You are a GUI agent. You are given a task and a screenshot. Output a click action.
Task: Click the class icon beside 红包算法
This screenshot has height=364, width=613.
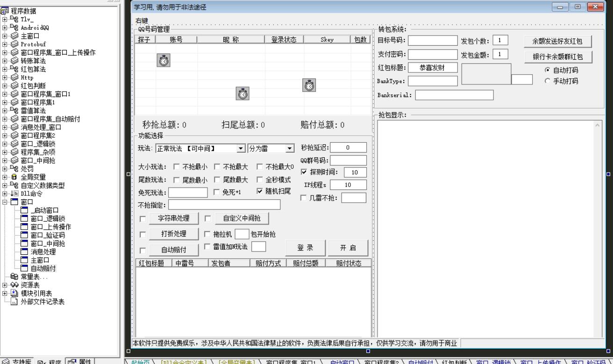14,69
